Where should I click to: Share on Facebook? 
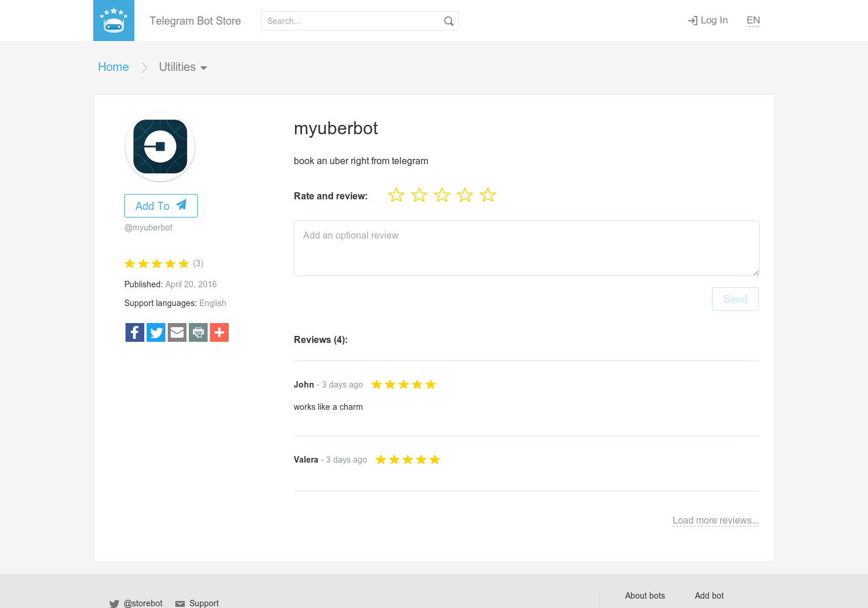click(x=135, y=332)
